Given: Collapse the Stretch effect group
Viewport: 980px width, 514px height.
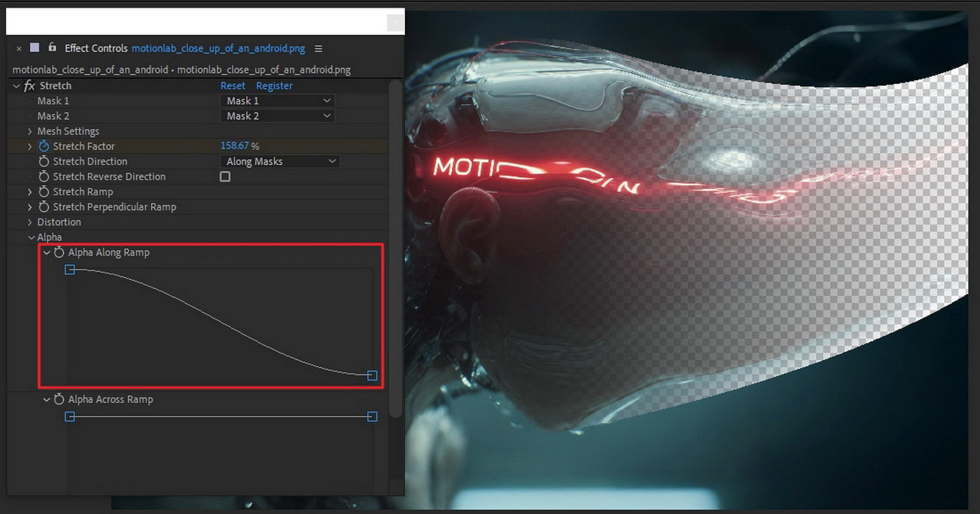Looking at the screenshot, I should tap(16, 86).
